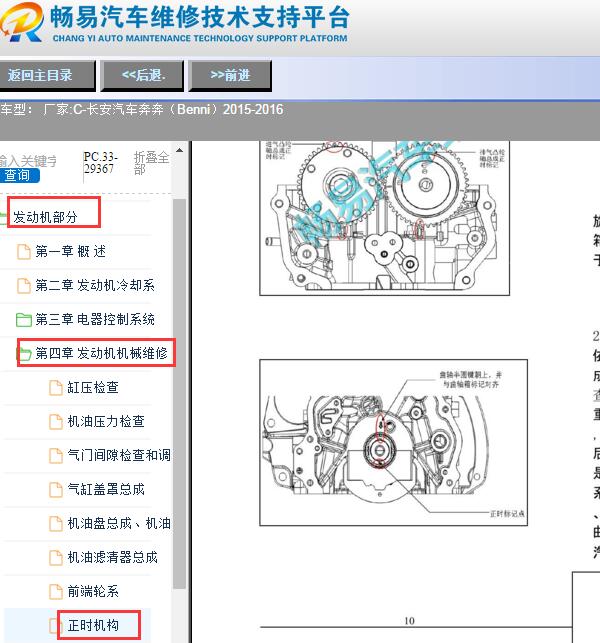Open the 机油滤清器总成 page
The image size is (600, 643).
click(x=112, y=557)
